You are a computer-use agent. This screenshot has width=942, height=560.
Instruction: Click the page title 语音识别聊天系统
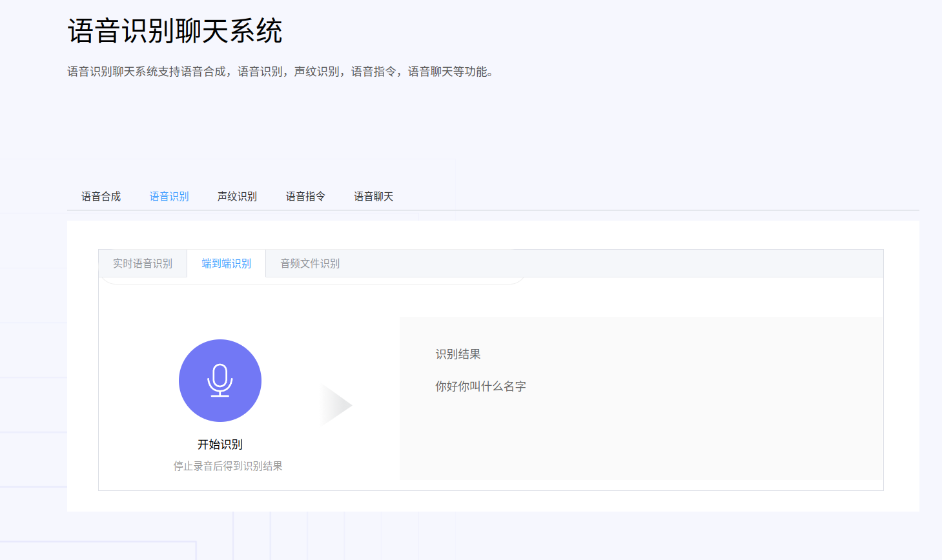(x=175, y=31)
